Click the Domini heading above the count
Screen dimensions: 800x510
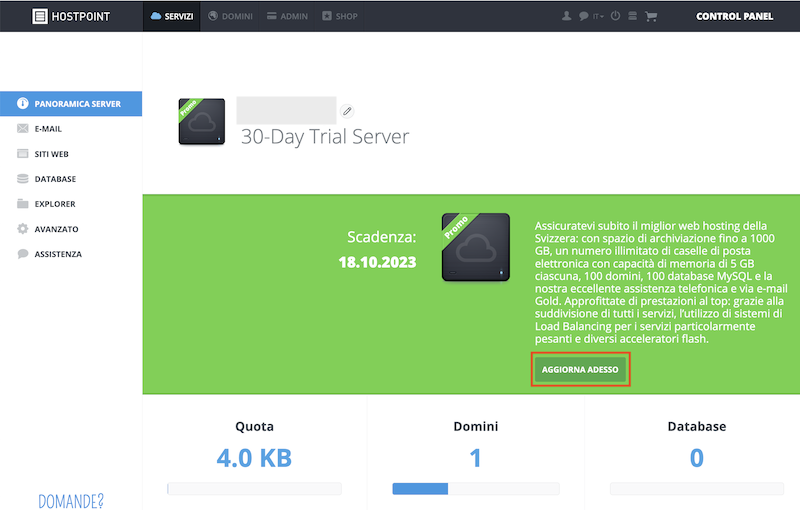click(476, 426)
